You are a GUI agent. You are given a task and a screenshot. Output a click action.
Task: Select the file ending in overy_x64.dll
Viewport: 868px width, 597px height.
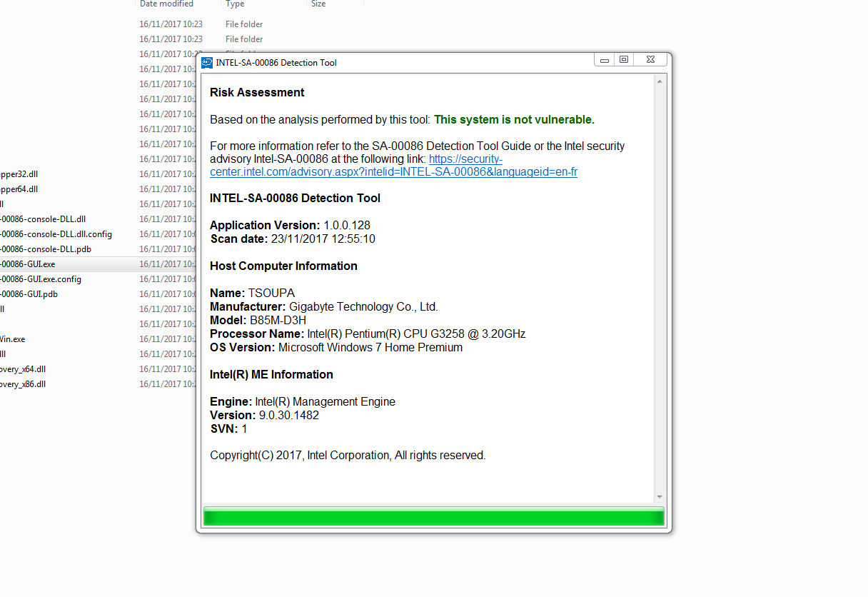pos(23,369)
